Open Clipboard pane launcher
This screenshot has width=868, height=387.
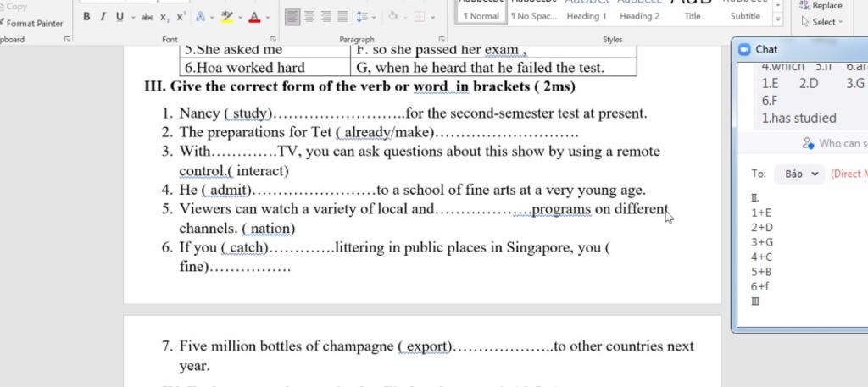tap(68, 39)
